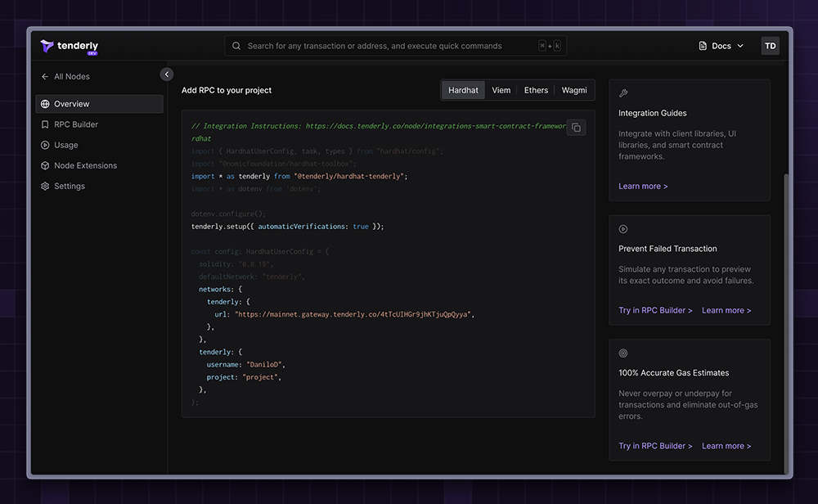Viewport: 818px width, 504px height.
Task: Focus the transaction or address search field
Action: point(395,46)
